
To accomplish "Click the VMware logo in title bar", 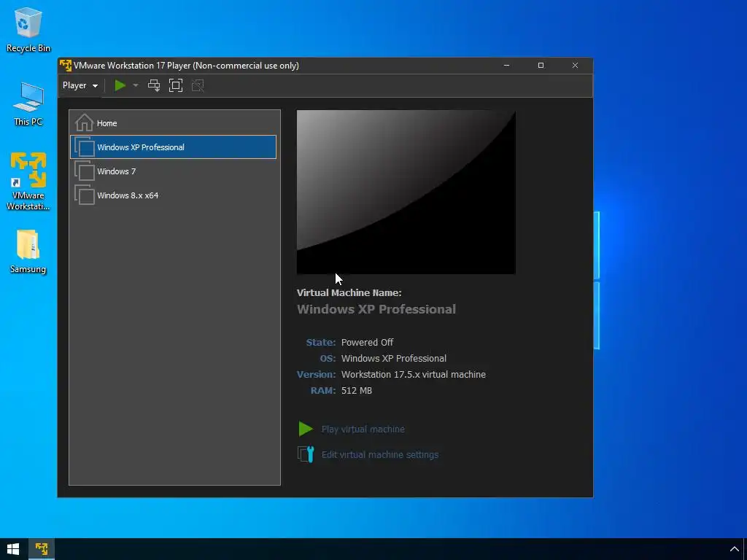I will tap(66, 65).
